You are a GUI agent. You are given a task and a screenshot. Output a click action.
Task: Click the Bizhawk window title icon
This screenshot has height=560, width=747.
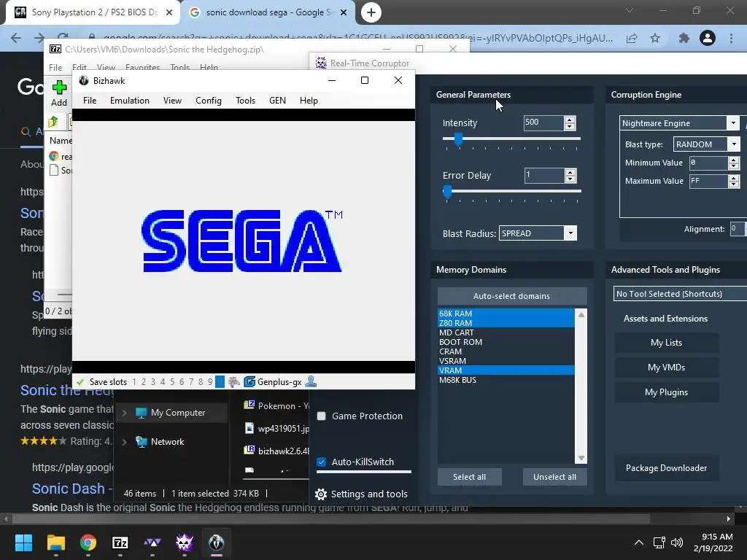[x=84, y=80]
